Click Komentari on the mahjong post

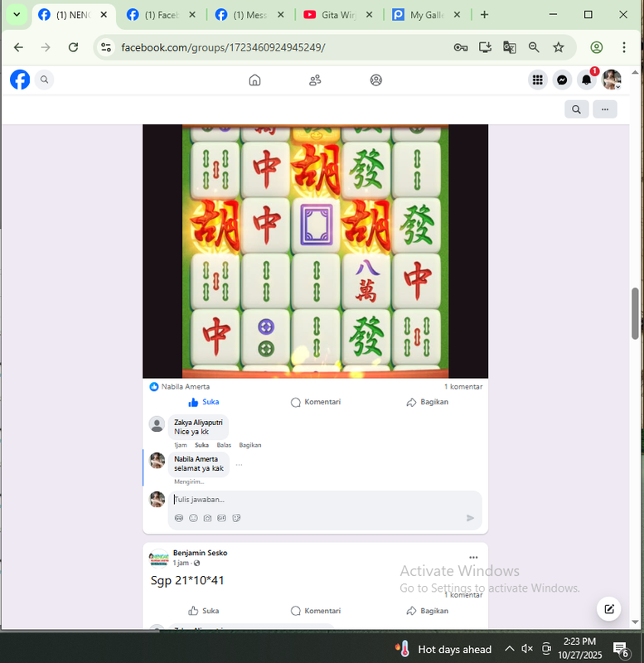pyautogui.click(x=316, y=402)
